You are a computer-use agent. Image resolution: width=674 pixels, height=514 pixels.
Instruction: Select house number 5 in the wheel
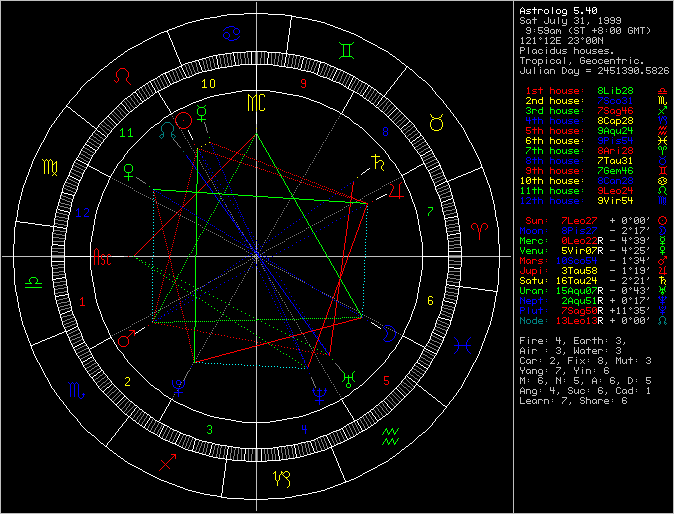(386, 380)
